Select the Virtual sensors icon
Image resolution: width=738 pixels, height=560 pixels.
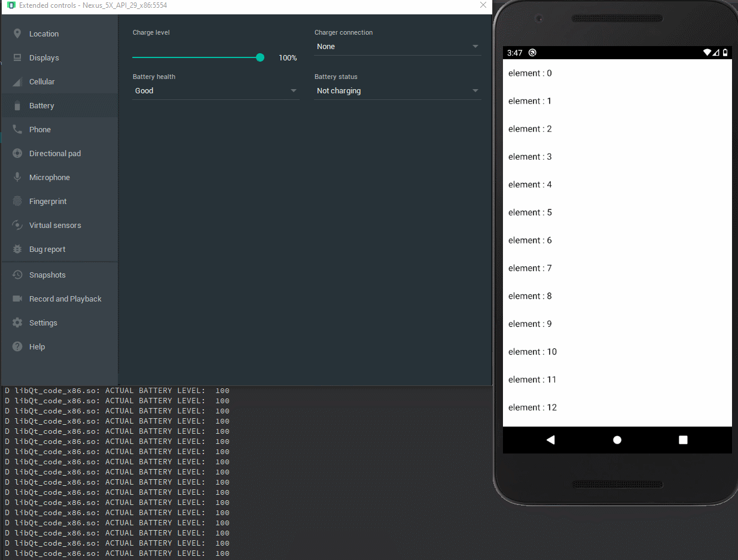18,225
